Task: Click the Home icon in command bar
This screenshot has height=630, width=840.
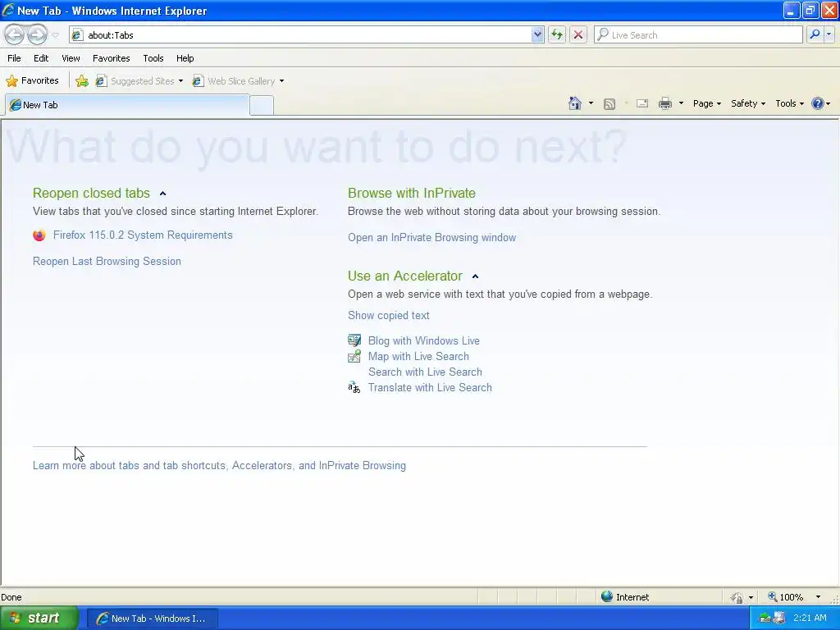Action: coord(575,103)
